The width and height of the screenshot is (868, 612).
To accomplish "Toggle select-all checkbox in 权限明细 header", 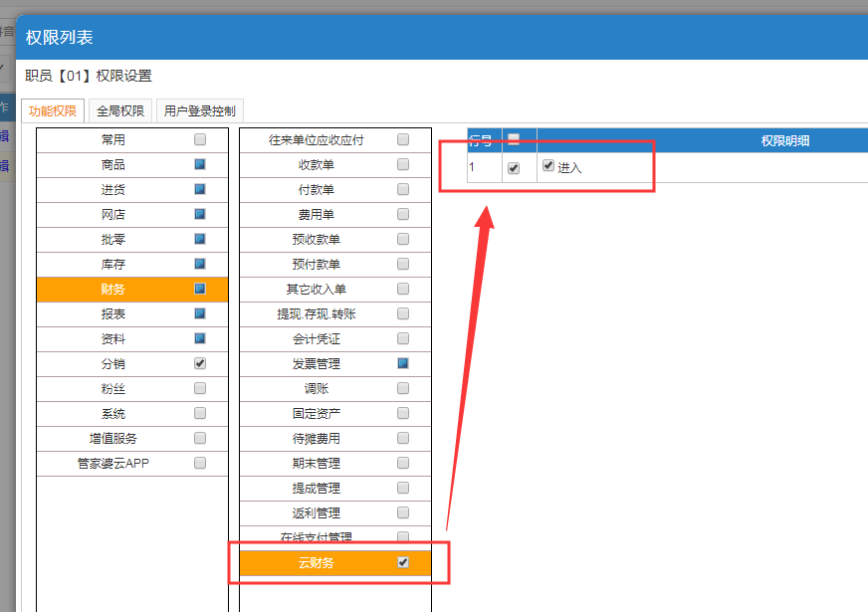I will click(x=514, y=139).
